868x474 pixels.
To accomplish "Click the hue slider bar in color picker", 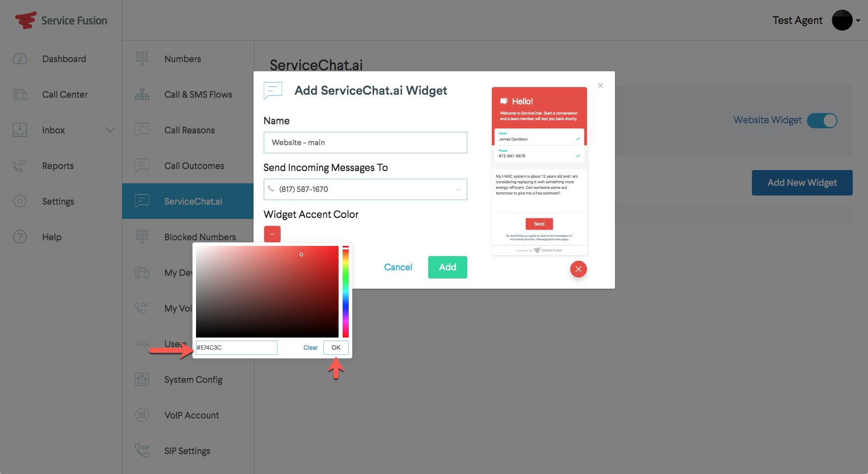I will tap(346, 292).
